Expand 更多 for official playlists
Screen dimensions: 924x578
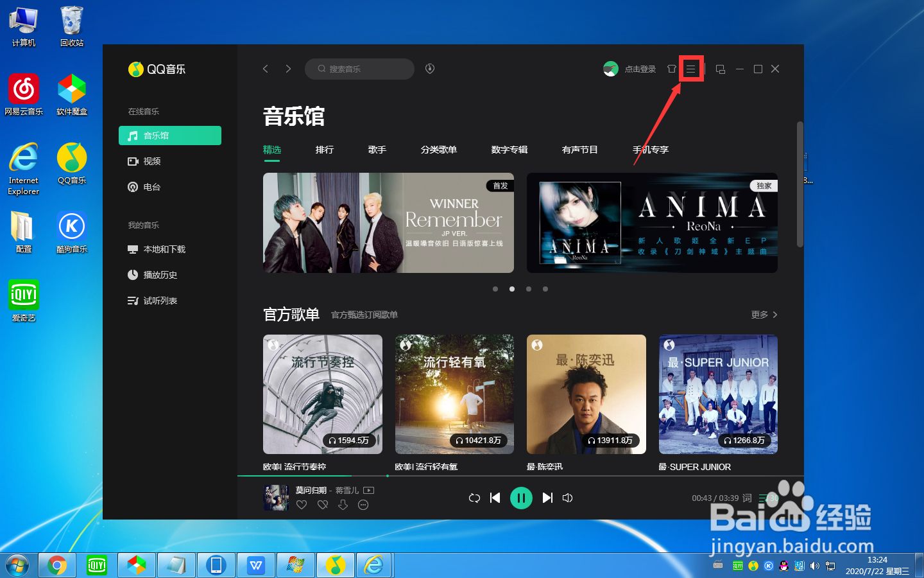click(x=764, y=315)
